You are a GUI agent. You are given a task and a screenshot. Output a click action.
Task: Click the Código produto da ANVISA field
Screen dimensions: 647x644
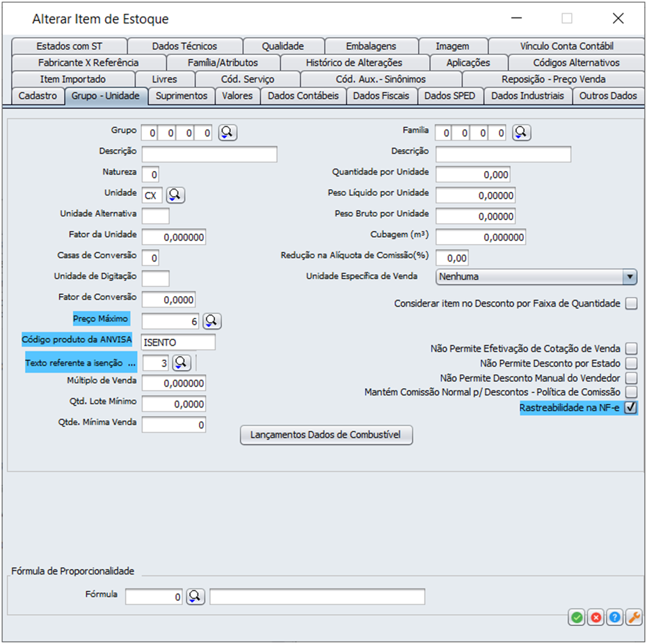coord(178,342)
